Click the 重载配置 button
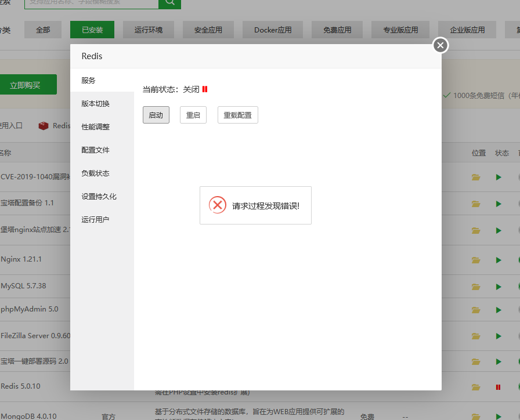Image resolution: width=520 pixels, height=420 pixels. tap(238, 115)
